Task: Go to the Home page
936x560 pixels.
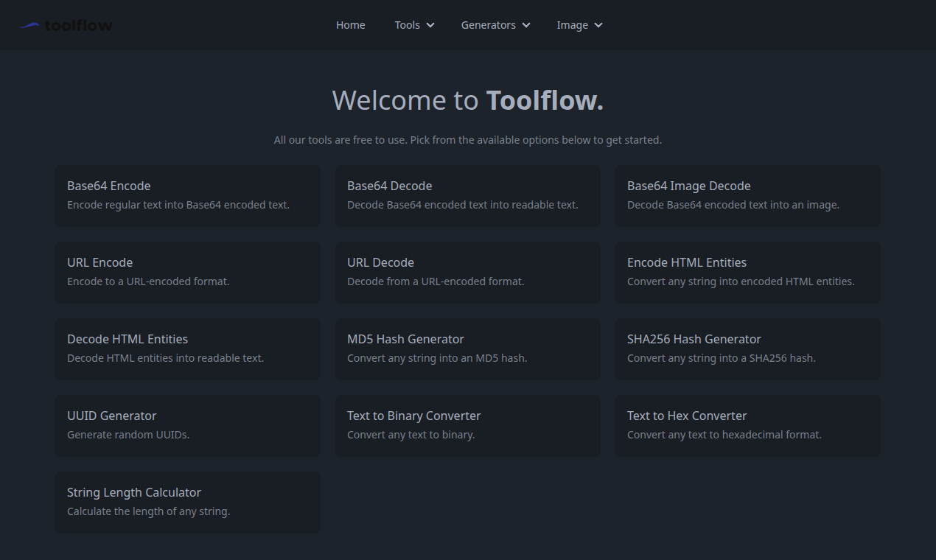Action: 351,25
